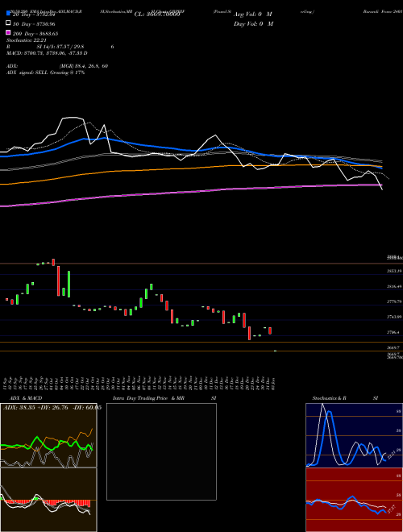This screenshot has width=403, height=532.
Task: Click the Day Vol: 0 M label
Action: [253, 23]
